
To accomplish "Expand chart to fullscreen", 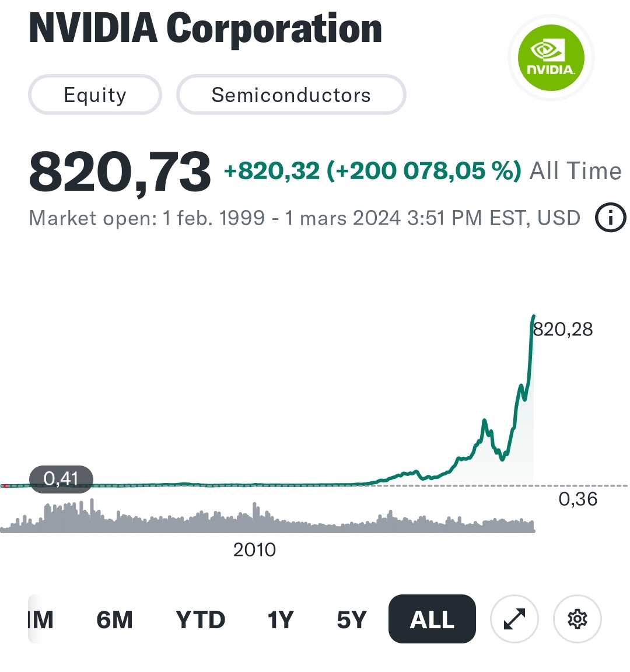I will [514, 619].
